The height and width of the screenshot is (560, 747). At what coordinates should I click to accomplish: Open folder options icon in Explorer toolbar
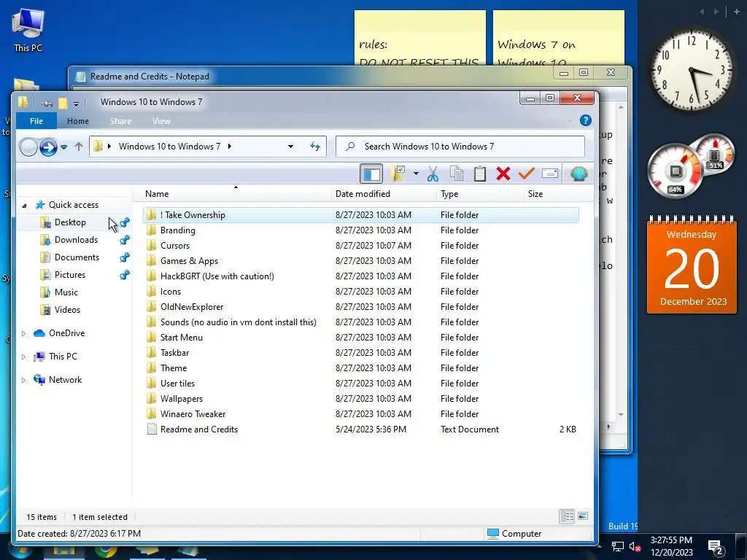tap(398, 174)
